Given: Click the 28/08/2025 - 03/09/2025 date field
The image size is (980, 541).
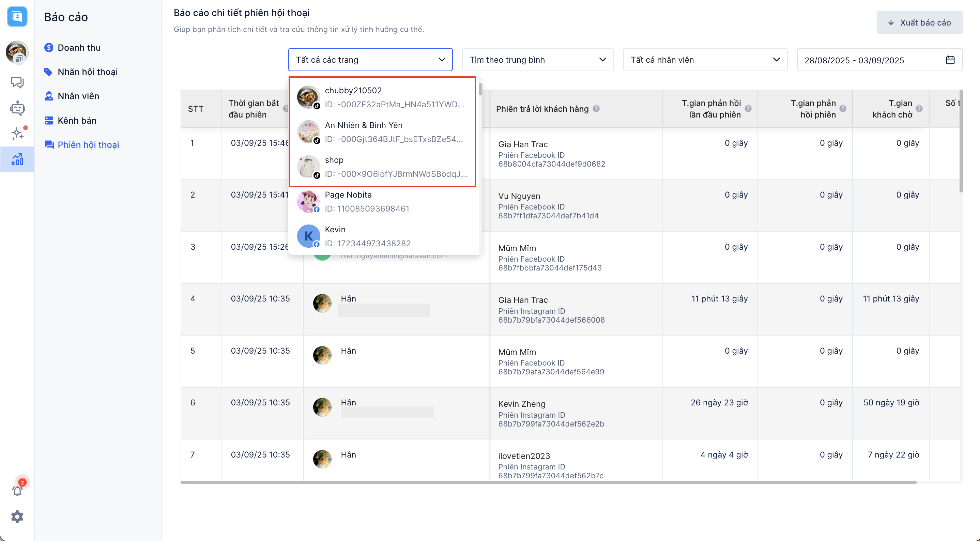Looking at the screenshot, I should tap(854, 60).
